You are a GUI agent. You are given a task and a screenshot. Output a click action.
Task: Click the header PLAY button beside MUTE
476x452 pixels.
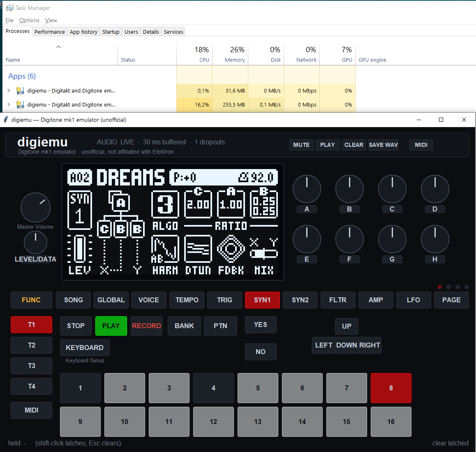[x=327, y=145]
